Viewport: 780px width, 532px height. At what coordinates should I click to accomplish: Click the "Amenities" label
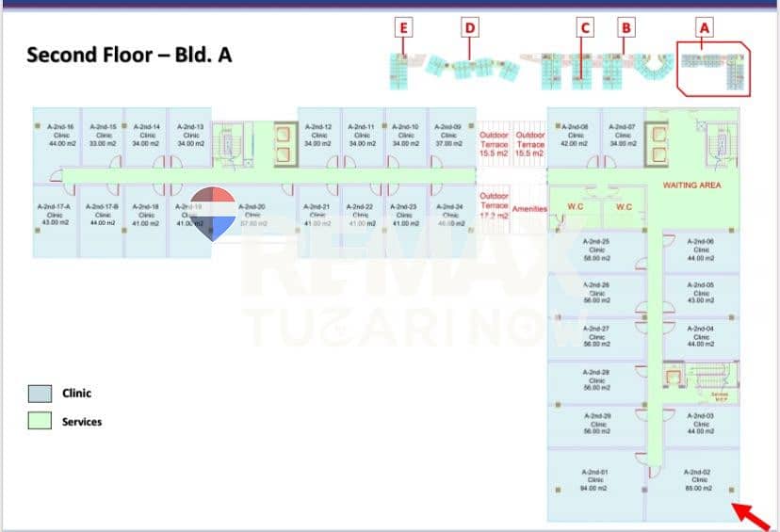pyautogui.click(x=529, y=209)
